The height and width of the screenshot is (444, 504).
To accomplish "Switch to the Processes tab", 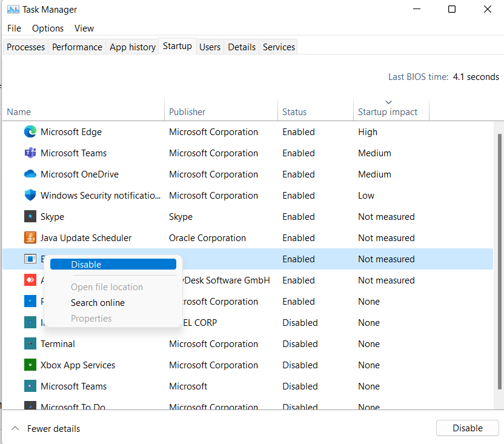I will (x=25, y=47).
